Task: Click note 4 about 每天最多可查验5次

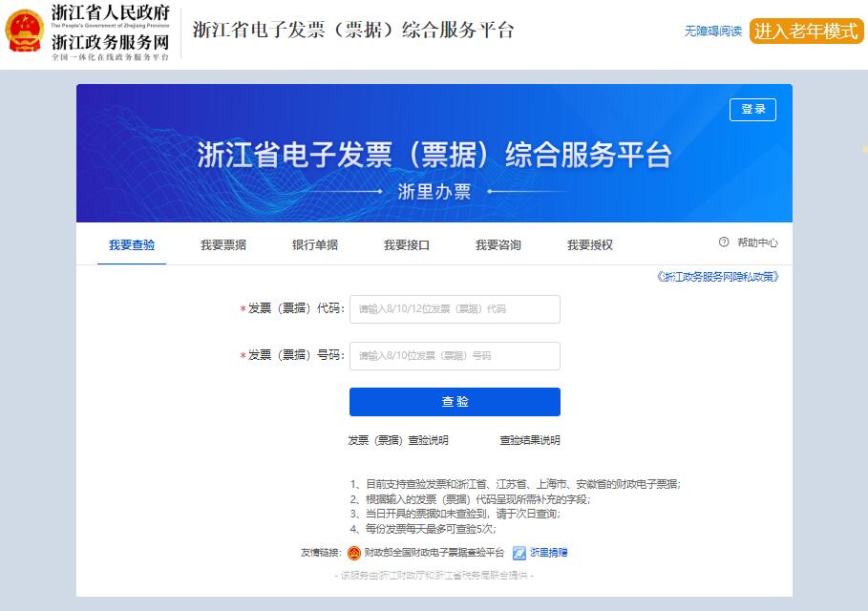Action: [x=423, y=529]
